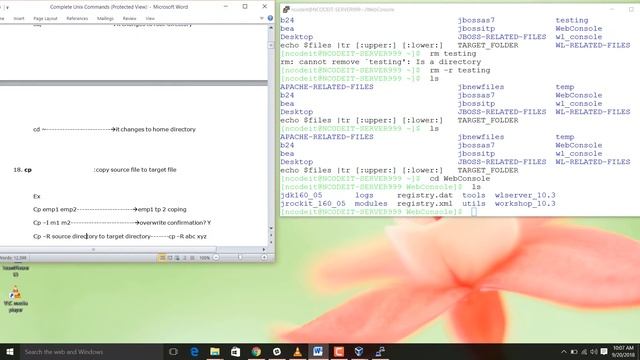Switch to Full Screen Reading view
This screenshot has width=640, height=360.
(170, 258)
